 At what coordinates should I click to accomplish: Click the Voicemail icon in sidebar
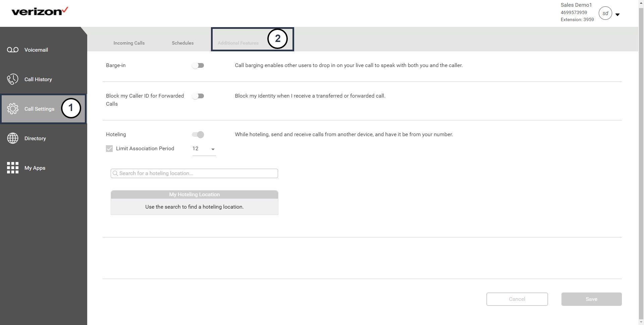point(13,50)
